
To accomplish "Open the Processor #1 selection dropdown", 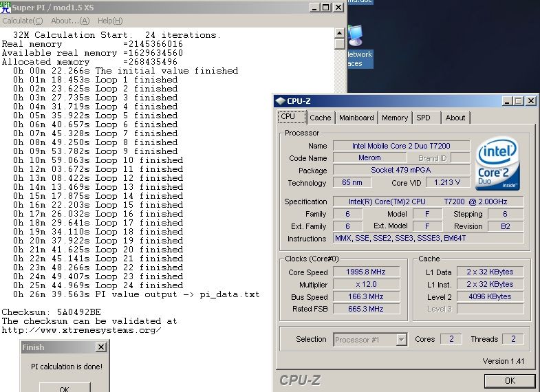I will tap(401, 340).
